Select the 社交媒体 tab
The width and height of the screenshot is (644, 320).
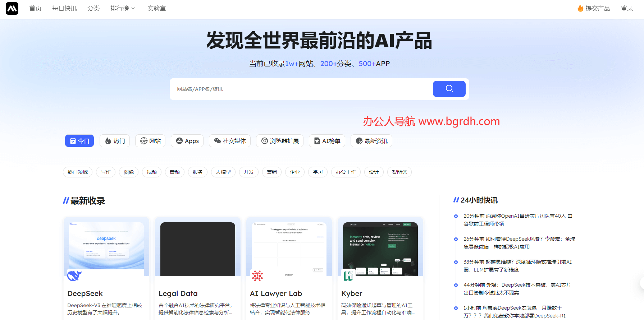[230, 141]
